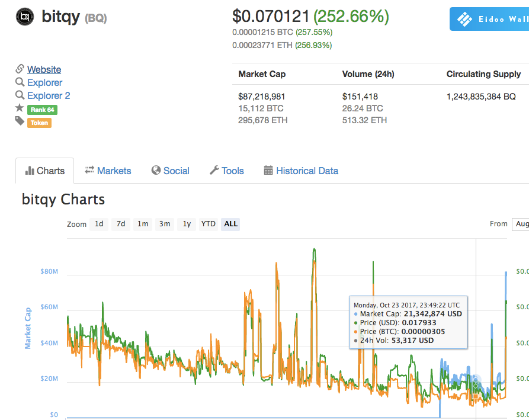Viewport: 529px width, 420px height.
Task: Switch to the Charts tab
Action: pos(44,171)
